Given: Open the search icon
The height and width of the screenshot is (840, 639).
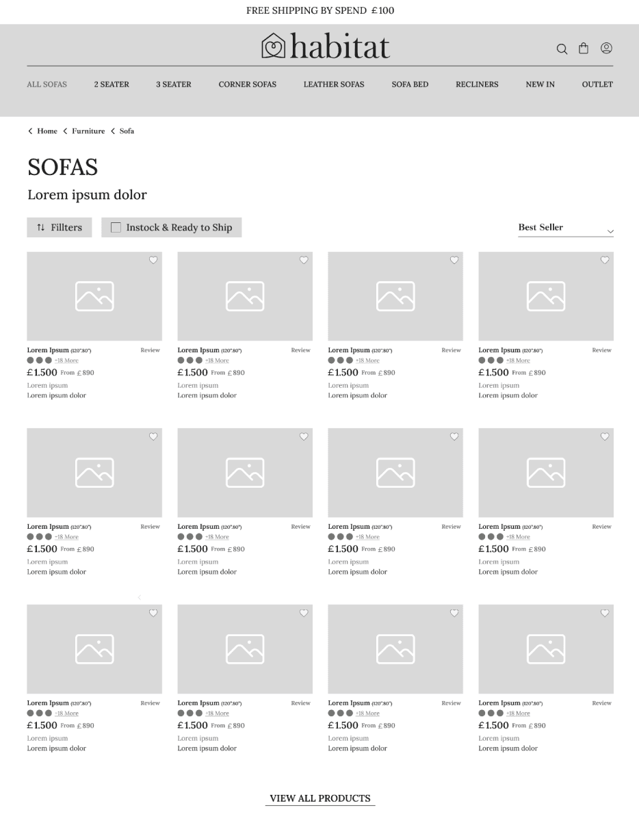Looking at the screenshot, I should tap(562, 49).
